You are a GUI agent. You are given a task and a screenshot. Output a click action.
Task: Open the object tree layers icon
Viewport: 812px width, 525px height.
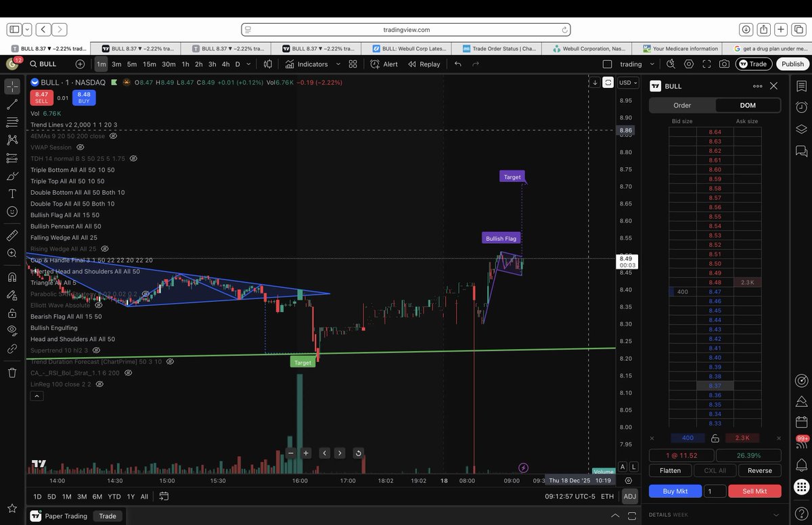click(801, 129)
